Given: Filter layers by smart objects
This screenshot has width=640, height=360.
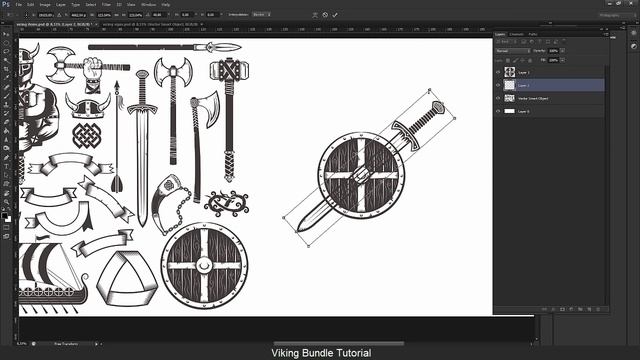Looking at the screenshot, I should click(556, 42).
